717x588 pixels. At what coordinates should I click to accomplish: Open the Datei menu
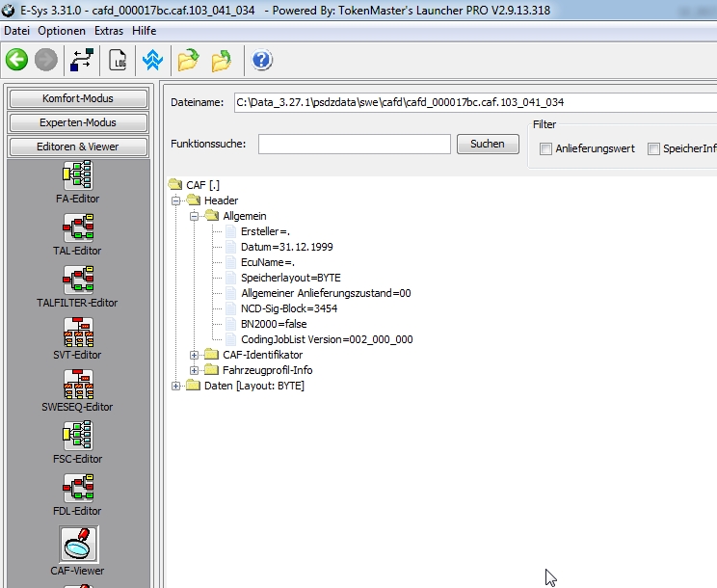pyautogui.click(x=17, y=31)
